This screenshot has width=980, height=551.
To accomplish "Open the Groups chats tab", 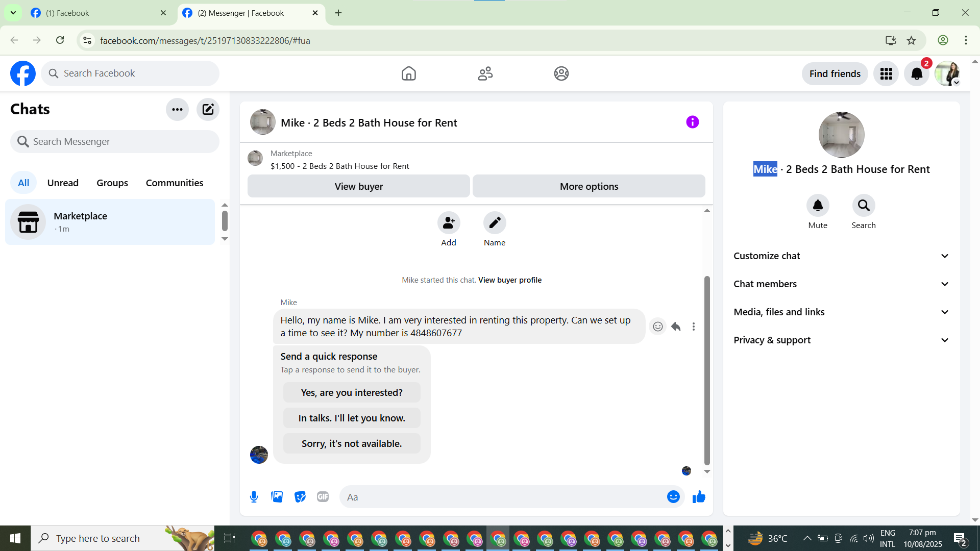I will (112, 183).
